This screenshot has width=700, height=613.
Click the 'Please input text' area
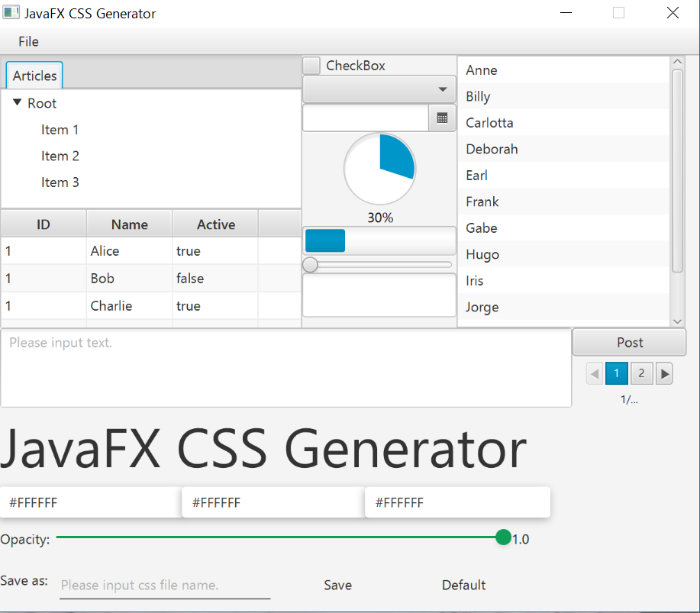coord(286,366)
